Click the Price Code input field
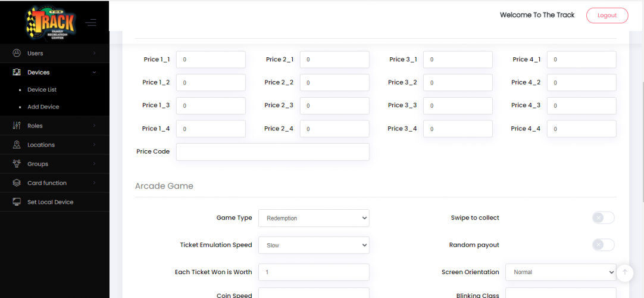Image resolution: width=644 pixels, height=298 pixels. [273, 151]
